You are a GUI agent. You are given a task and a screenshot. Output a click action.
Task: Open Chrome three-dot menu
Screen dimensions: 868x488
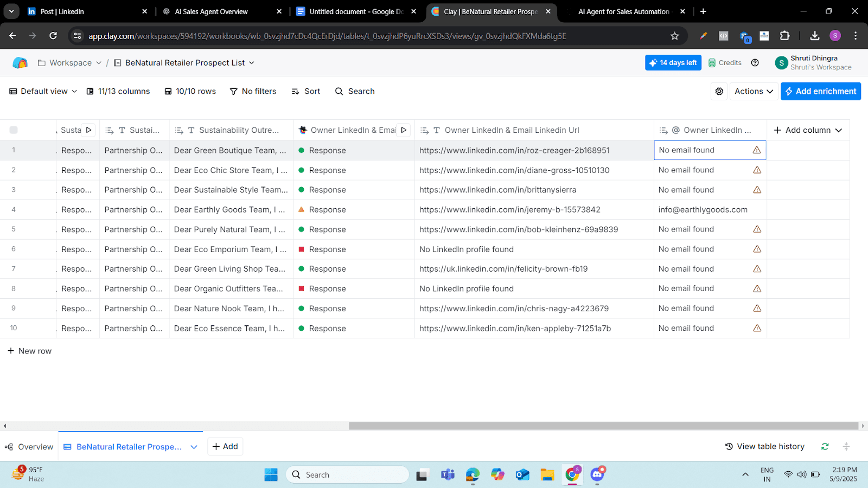[x=856, y=36]
